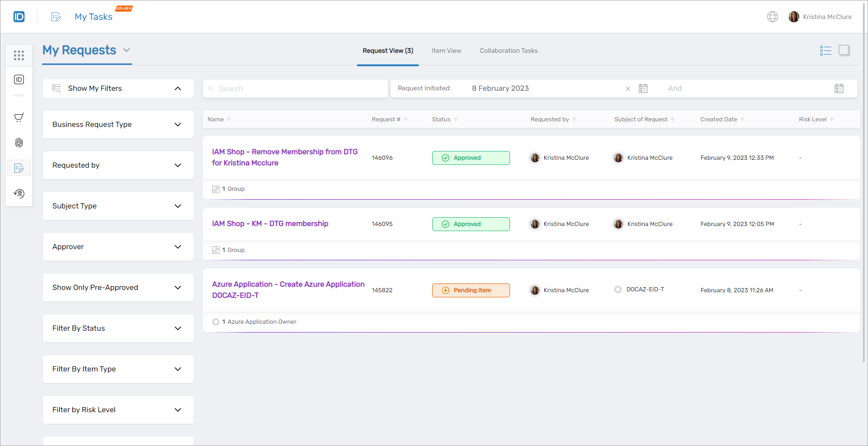Clear the 8 February 2023 date filter
This screenshot has width=868, height=446.
(x=628, y=88)
